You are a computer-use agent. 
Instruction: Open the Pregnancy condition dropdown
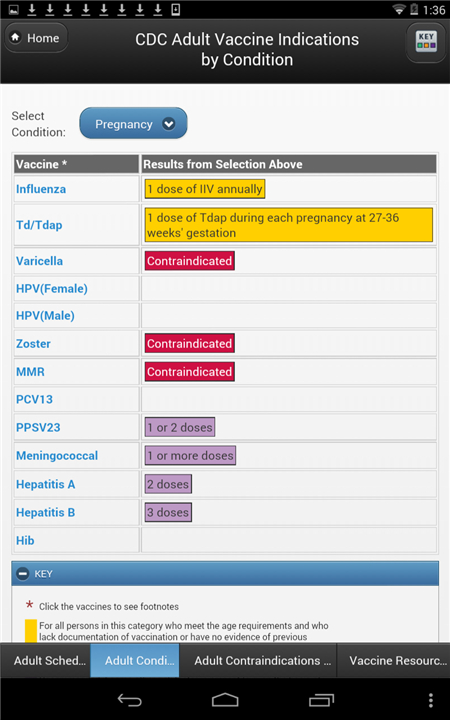click(133, 123)
